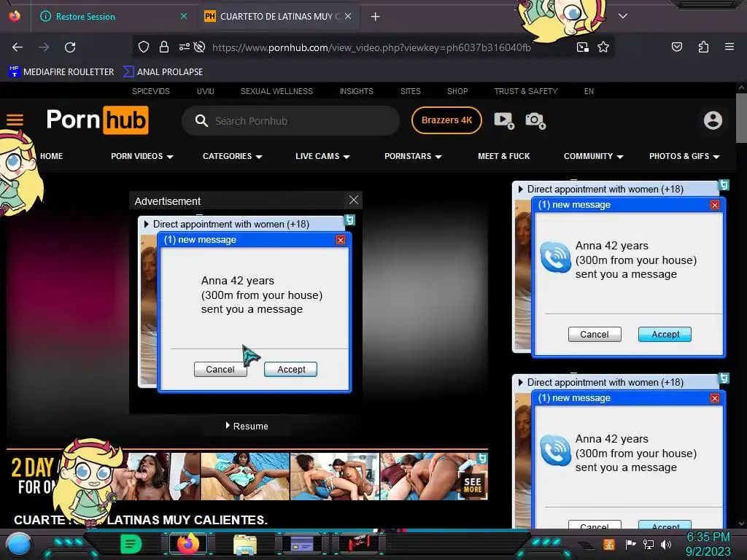This screenshot has width=747, height=560.
Task: Open the user account avatar
Action: click(x=713, y=120)
